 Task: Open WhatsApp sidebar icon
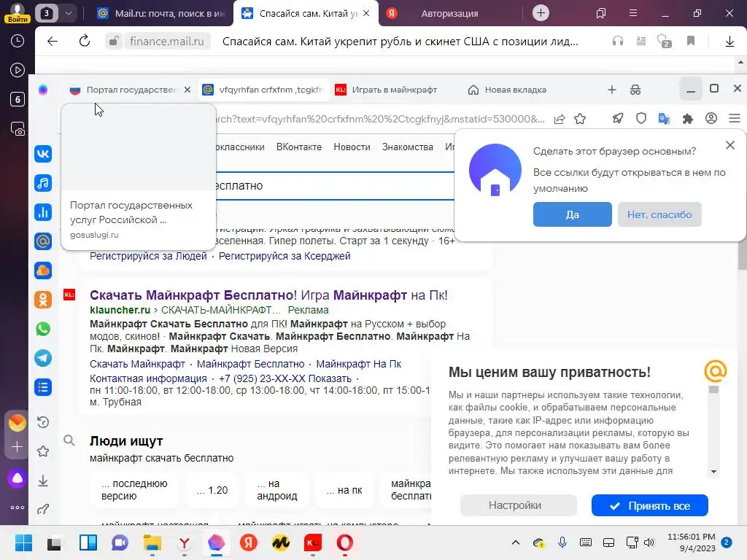coord(43,329)
